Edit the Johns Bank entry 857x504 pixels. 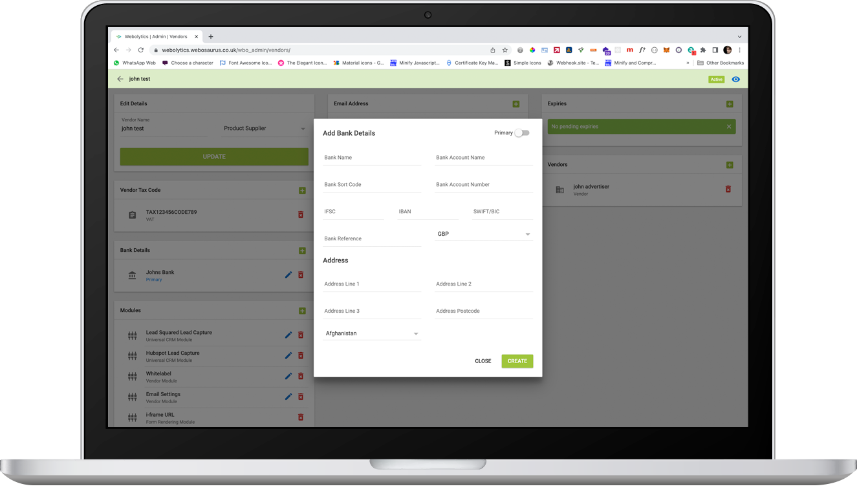pyautogui.click(x=288, y=275)
